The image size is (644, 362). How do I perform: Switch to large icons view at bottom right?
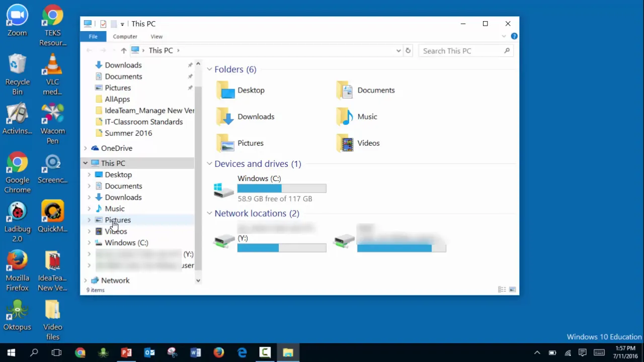tap(512, 290)
